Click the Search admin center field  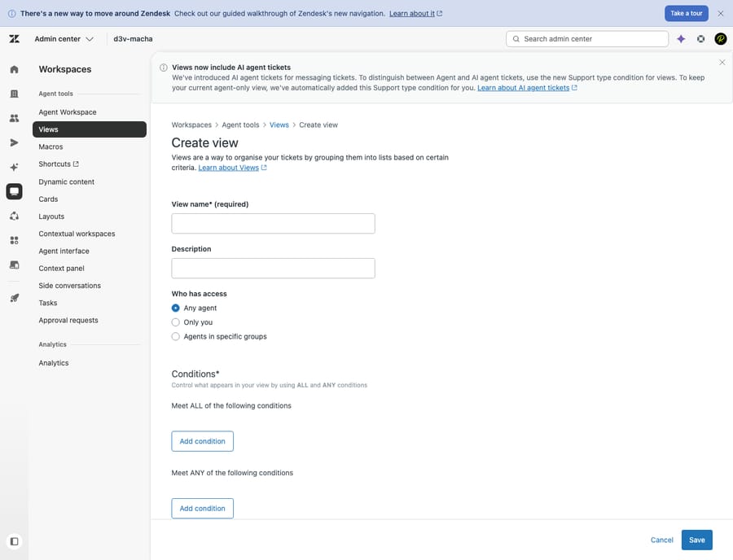tap(587, 39)
